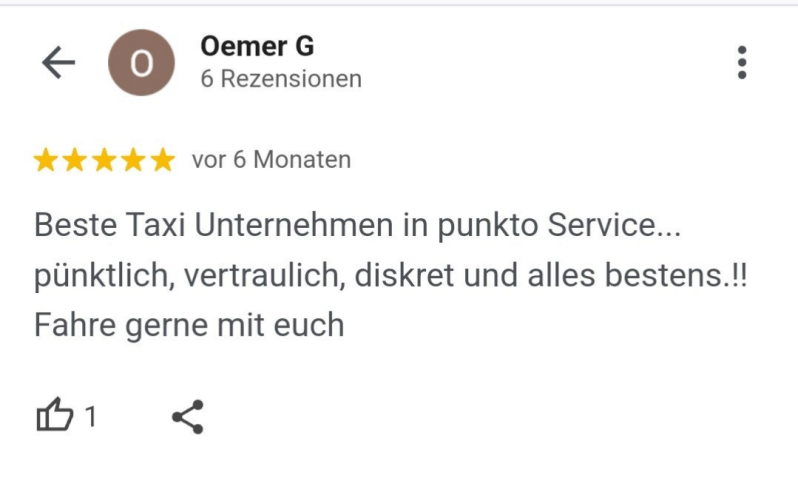Share this review via share icon
Screen dimensions: 798x478
click(x=187, y=416)
